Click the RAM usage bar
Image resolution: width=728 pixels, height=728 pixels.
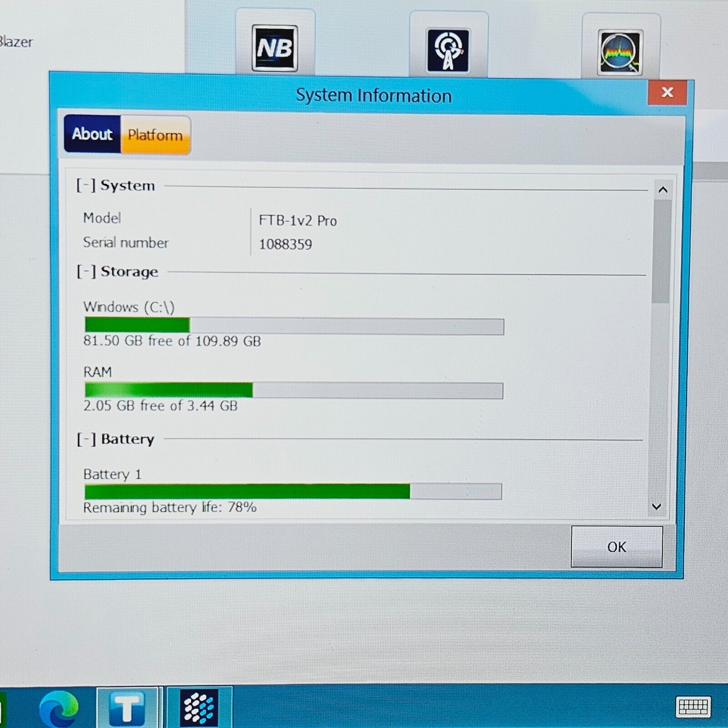tap(294, 390)
